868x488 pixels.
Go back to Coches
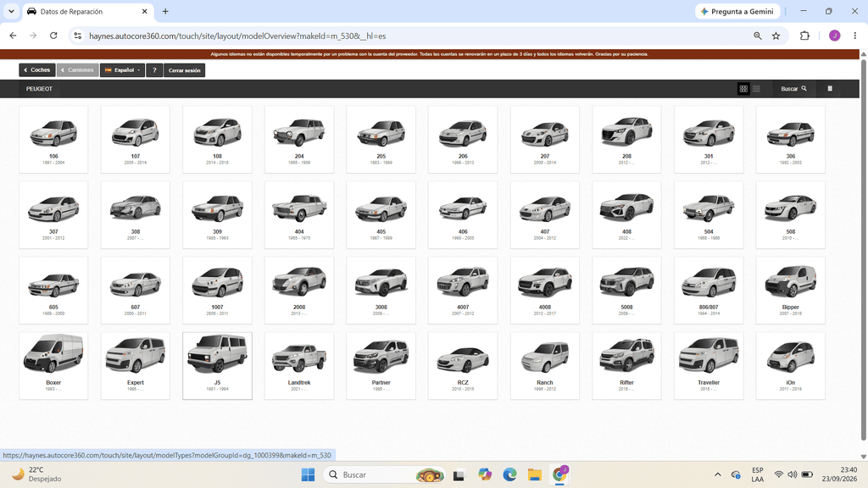point(37,70)
